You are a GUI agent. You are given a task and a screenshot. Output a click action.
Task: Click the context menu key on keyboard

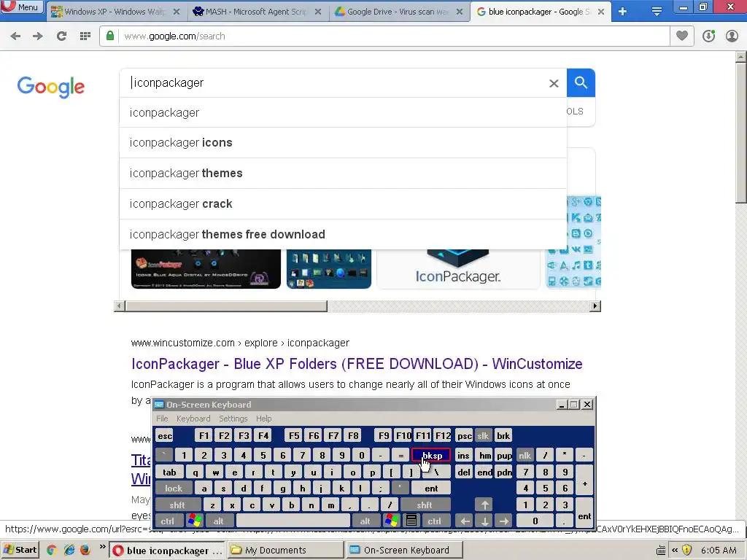[411, 521]
